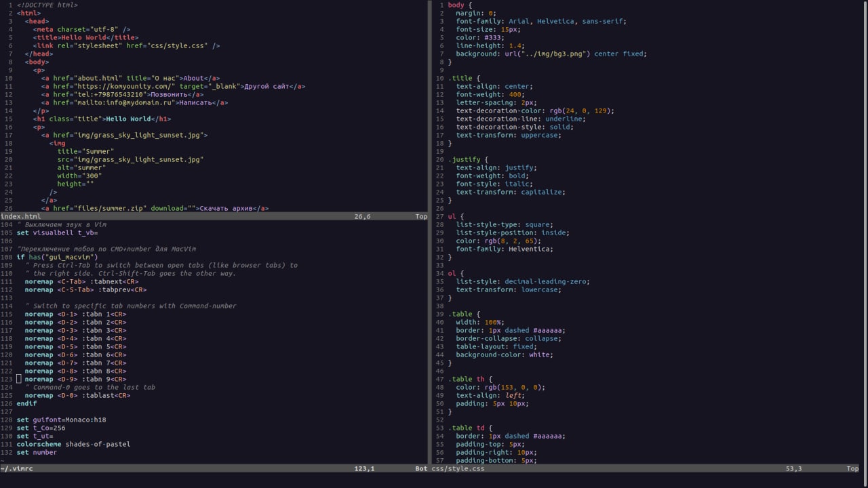
Task: Click the ul selector line
Action: pyautogui.click(x=456, y=216)
